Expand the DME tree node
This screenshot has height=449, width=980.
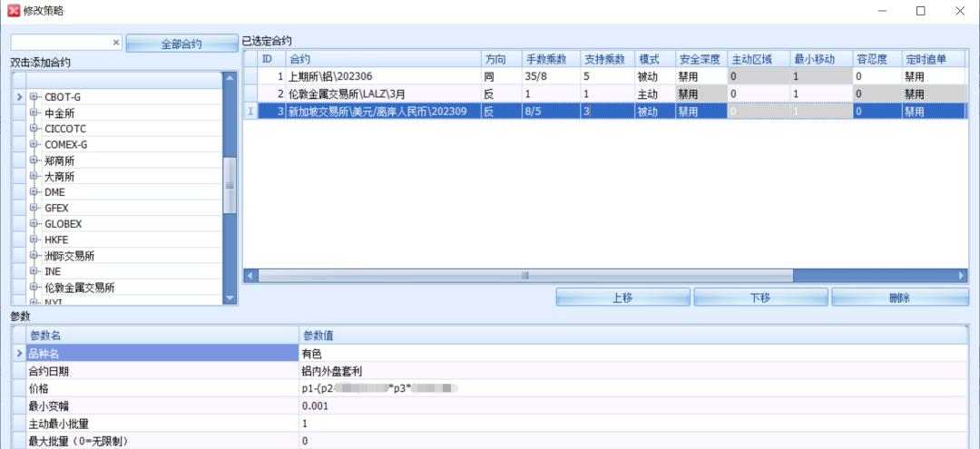click(x=34, y=192)
